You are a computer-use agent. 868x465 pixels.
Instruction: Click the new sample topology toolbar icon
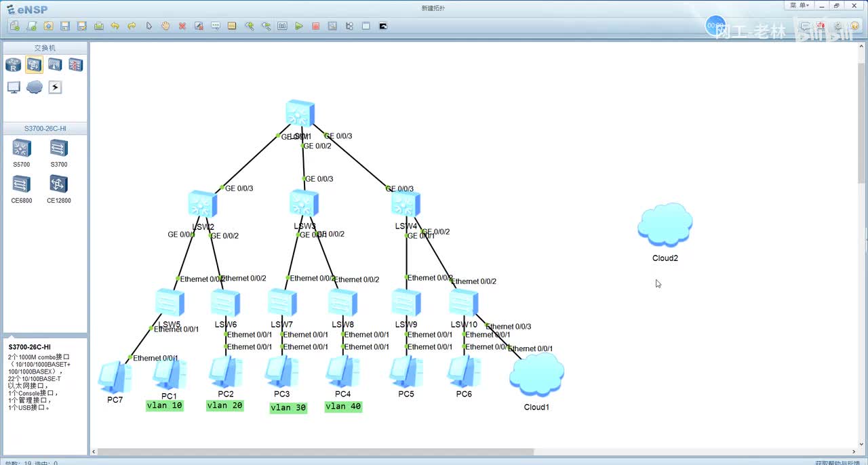tap(32, 26)
